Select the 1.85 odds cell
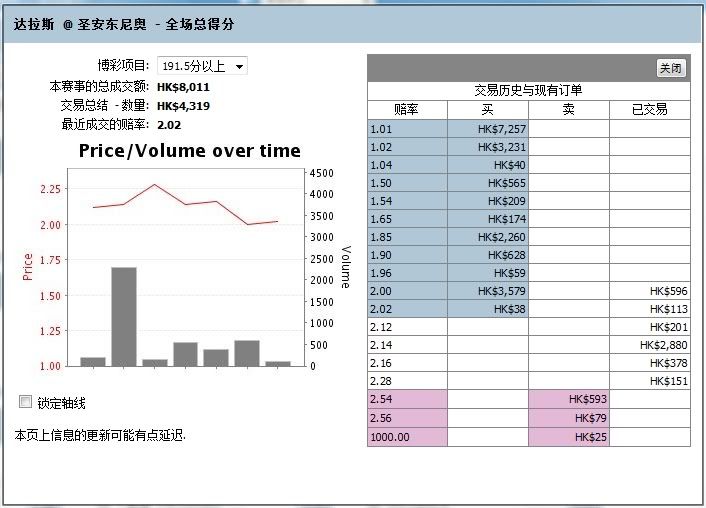706x508 pixels. pos(407,237)
